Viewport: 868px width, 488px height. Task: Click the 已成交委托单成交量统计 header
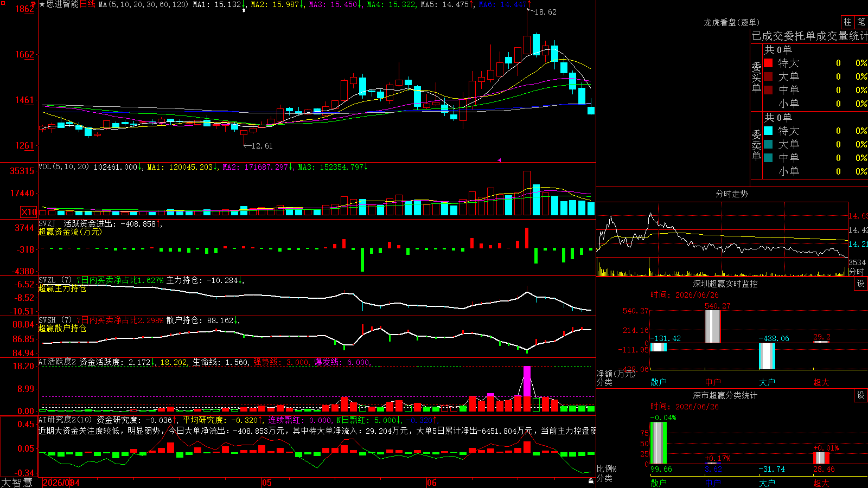pos(809,36)
